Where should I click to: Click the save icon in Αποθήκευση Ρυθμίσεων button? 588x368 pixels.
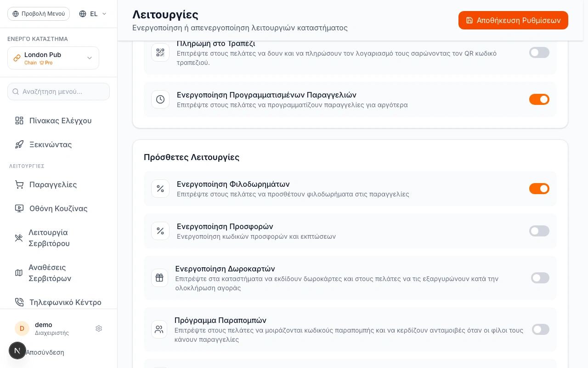[469, 20]
